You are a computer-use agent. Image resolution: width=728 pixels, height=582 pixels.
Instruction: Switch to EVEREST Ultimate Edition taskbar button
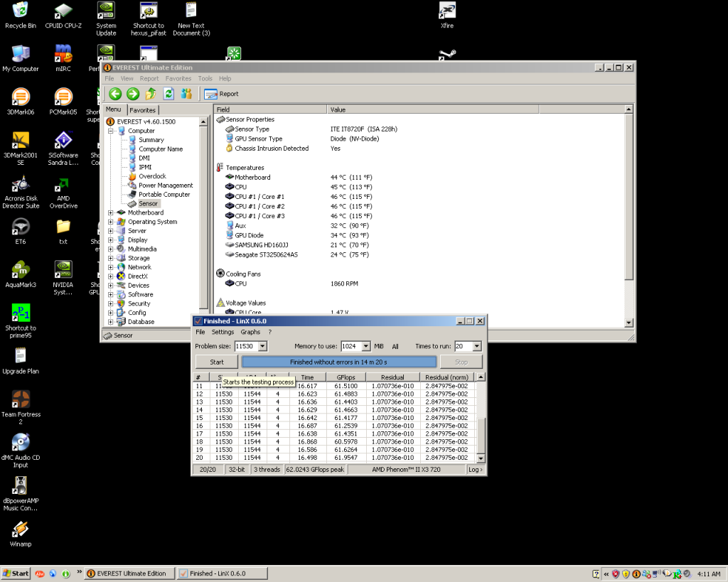click(x=130, y=573)
